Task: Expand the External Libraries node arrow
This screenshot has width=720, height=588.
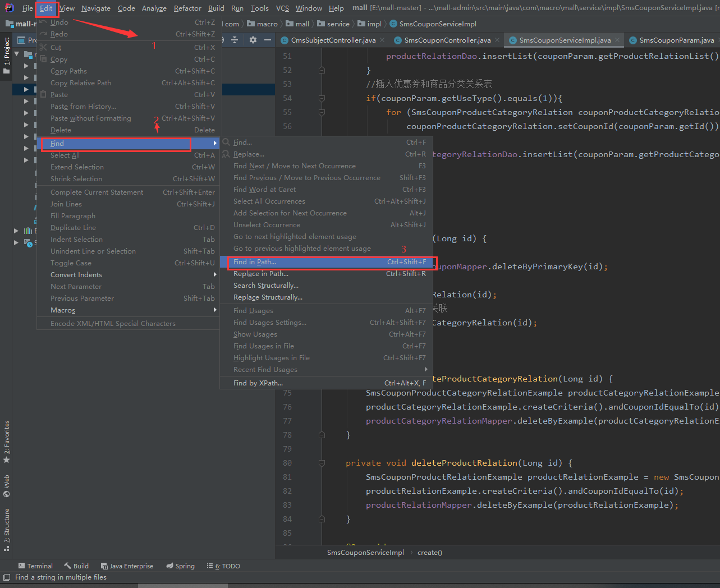Action: point(16,231)
